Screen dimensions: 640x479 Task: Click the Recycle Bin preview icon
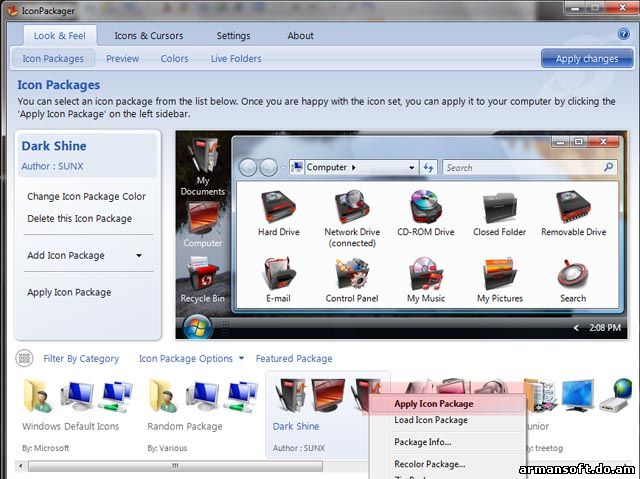point(203,273)
